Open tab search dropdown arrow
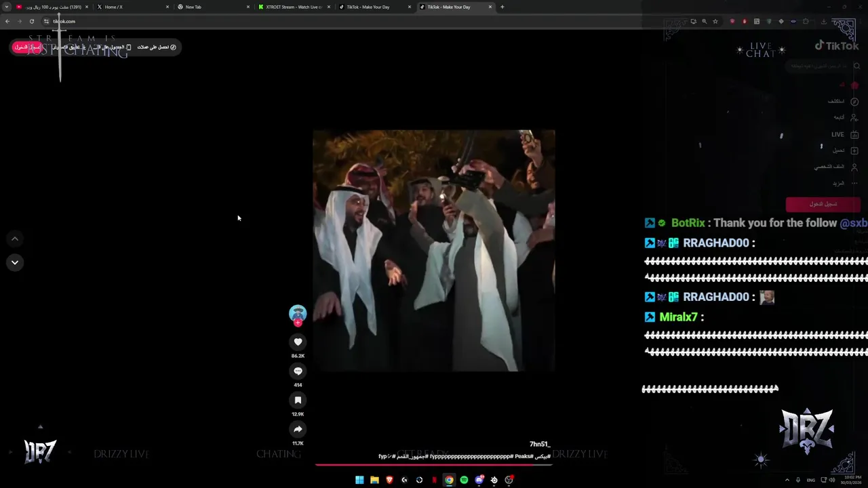This screenshot has height=488, width=868. pyautogui.click(x=7, y=7)
